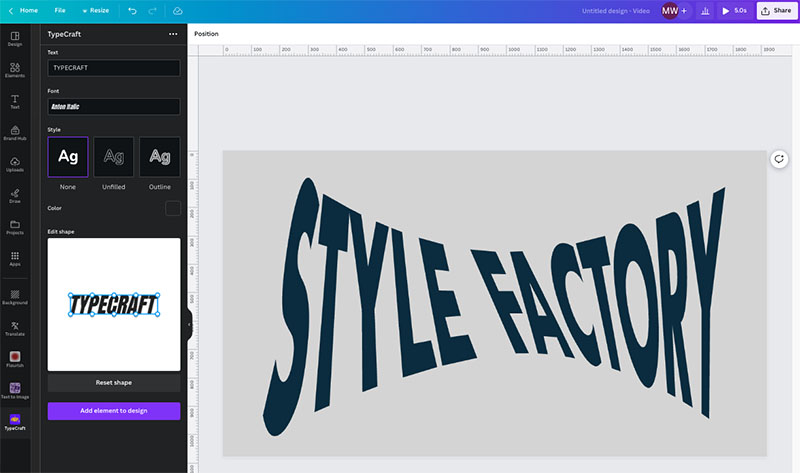
Task: Expand the Resize dropdown menu
Action: (95, 11)
